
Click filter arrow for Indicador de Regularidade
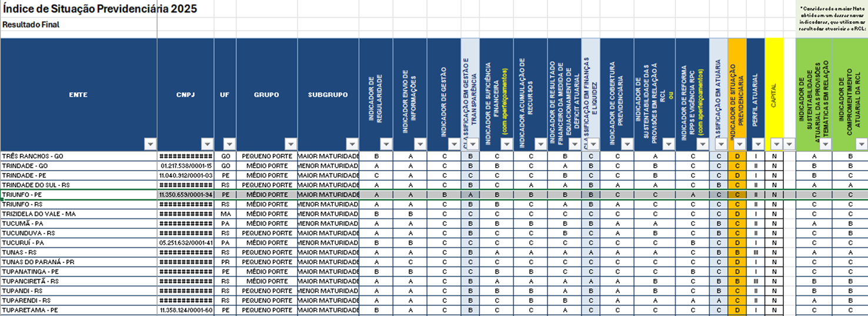[x=386, y=144]
